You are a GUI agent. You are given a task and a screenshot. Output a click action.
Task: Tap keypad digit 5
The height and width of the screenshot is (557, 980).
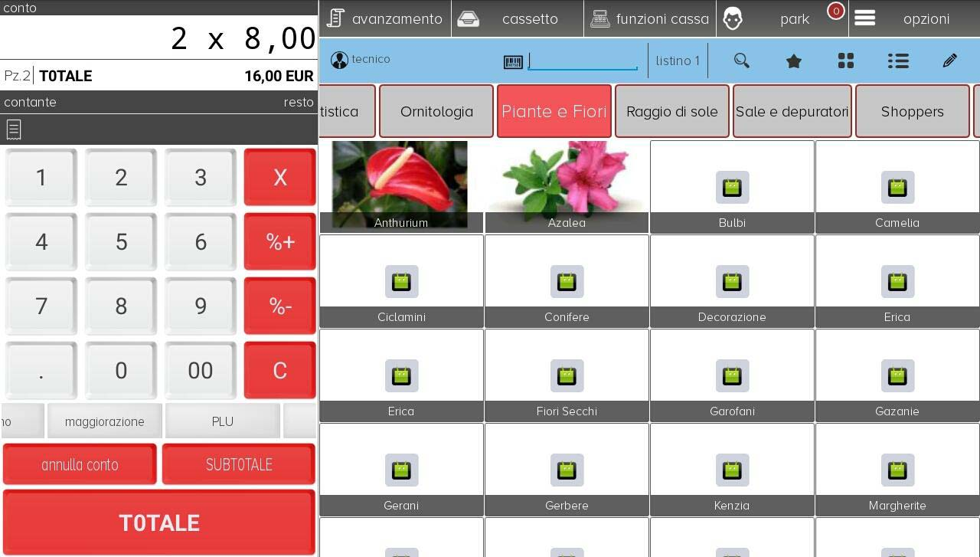tap(121, 241)
